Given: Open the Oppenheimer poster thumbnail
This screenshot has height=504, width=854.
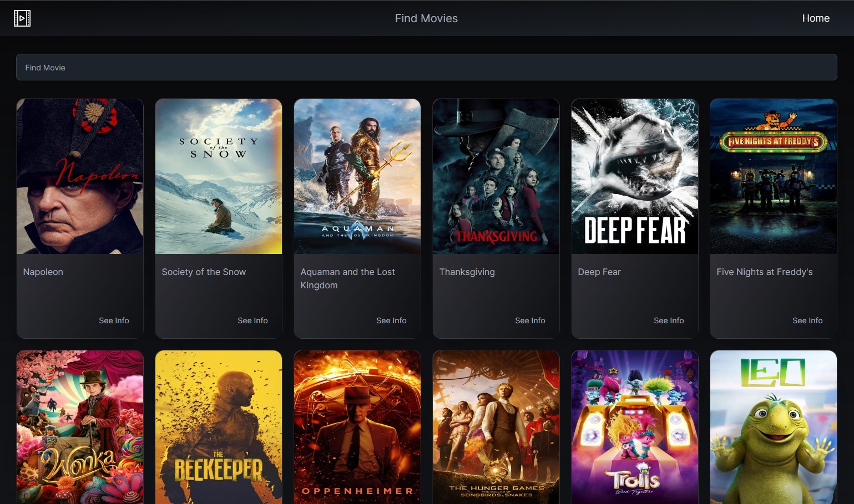Looking at the screenshot, I should (357, 427).
